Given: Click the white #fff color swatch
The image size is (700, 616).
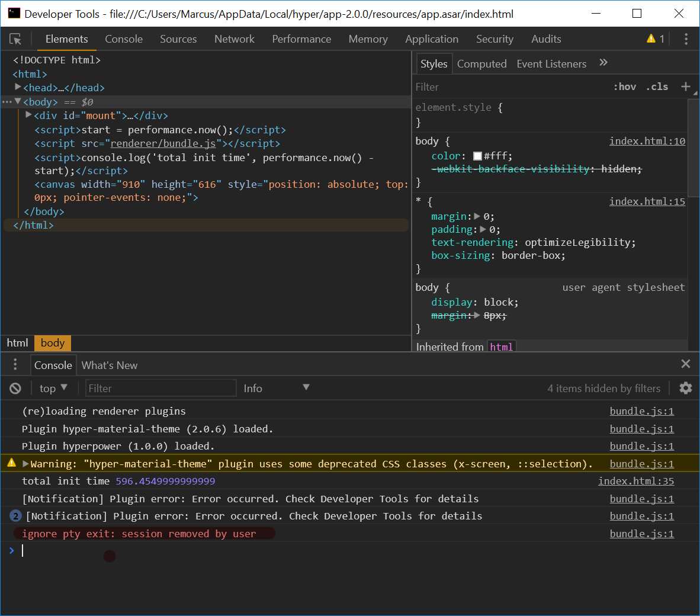Looking at the screenshot, I should click(477, 156).
